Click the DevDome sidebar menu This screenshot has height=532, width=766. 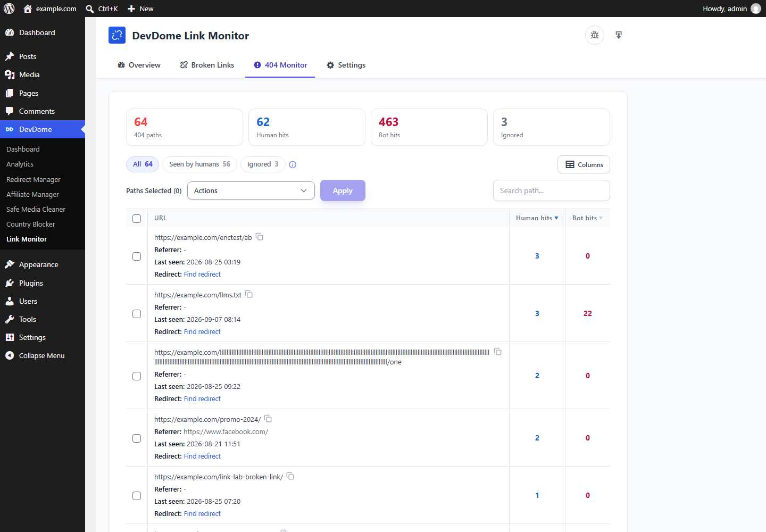pos(43,129)
